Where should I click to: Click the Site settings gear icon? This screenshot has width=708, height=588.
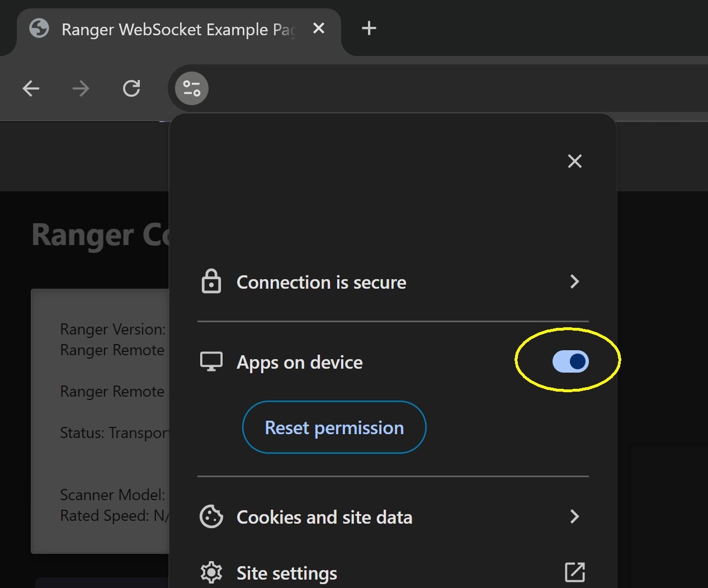pyautogui.click(x=211, y=572)
